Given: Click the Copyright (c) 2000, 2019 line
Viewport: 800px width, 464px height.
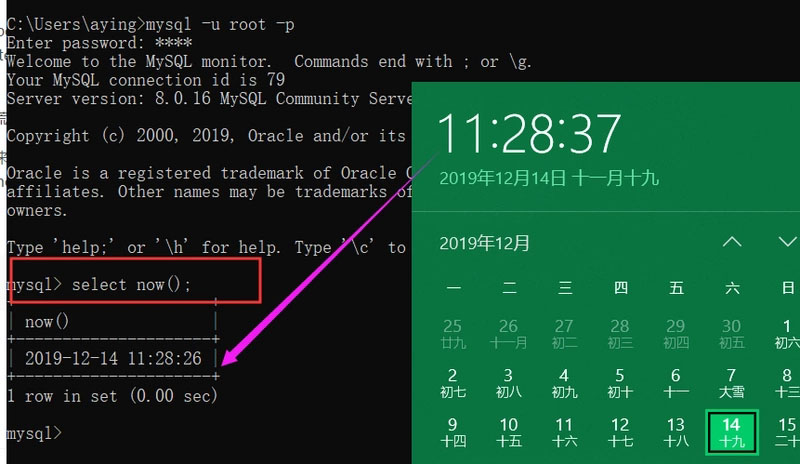Looking at the screenshot, I should point(206,136).
